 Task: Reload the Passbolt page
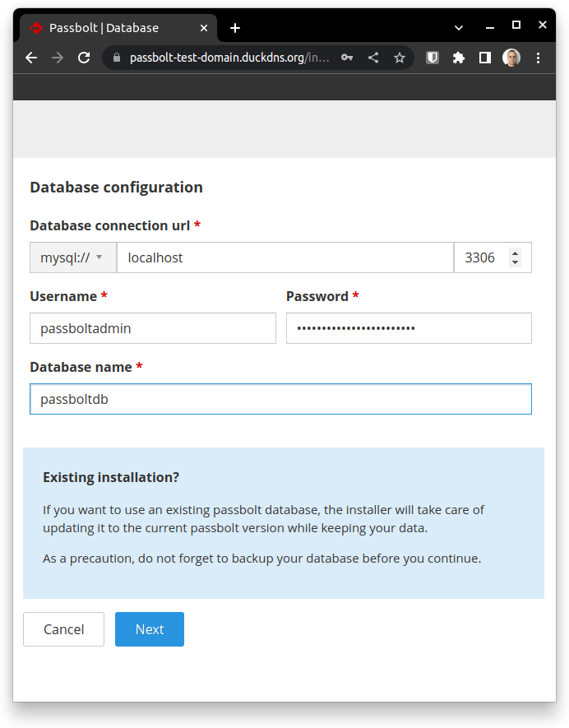click(84, 58)
